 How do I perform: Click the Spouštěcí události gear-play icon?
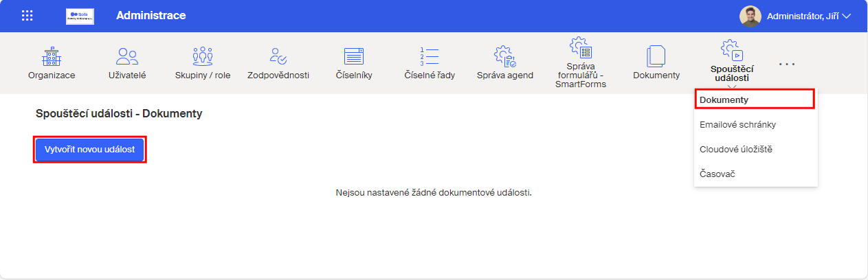pos(732,49)
